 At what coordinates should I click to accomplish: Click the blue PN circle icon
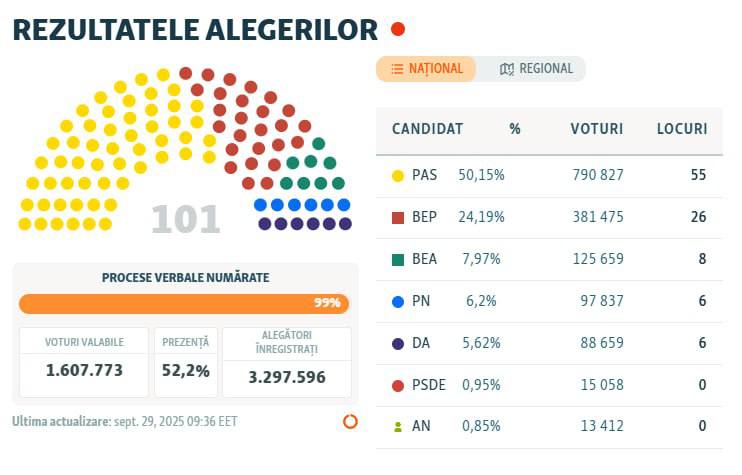397,301
